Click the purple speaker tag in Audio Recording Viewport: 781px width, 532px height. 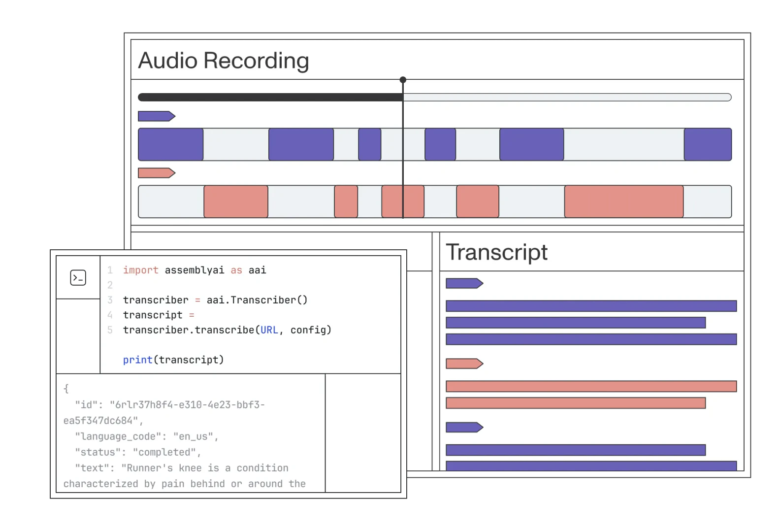click(x=156, y=116)
